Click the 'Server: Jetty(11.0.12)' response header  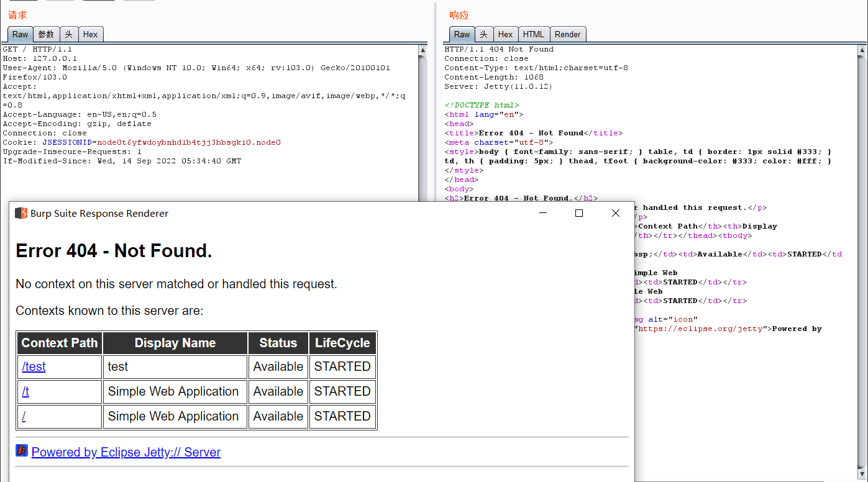click(x=498, y=86)
